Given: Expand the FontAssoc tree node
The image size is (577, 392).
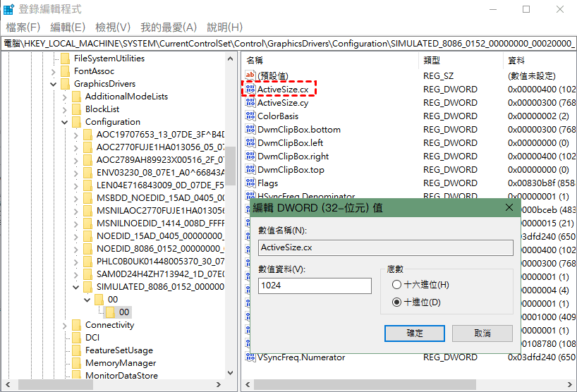Looking at the screenshot, I should [54, 72].
